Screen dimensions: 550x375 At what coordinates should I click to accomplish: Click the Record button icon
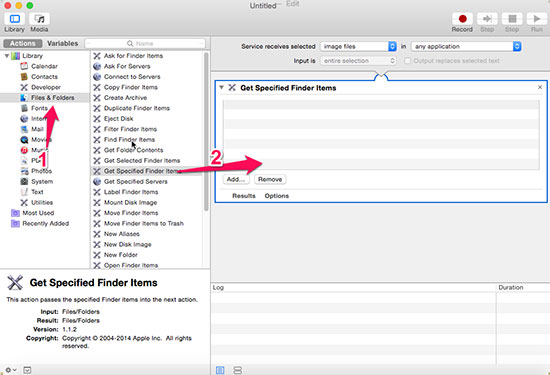(x=462, y=19)
